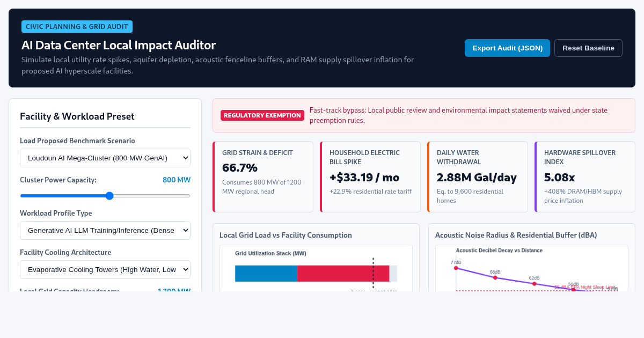This screenshot has height=338, width=644.
Task: Click the 'Grid Utilization Stack (MW)' label
Action: pyautogui.click(x=270, y=253)
